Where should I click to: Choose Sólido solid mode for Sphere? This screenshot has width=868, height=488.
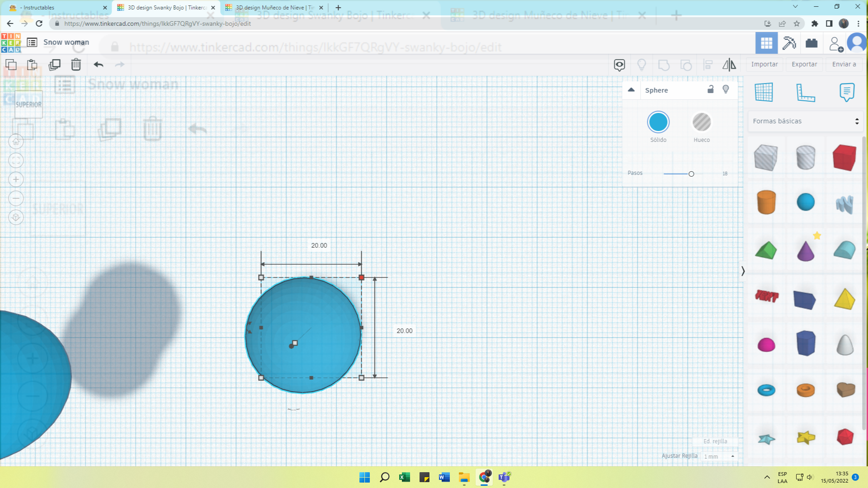click(658, 122)
